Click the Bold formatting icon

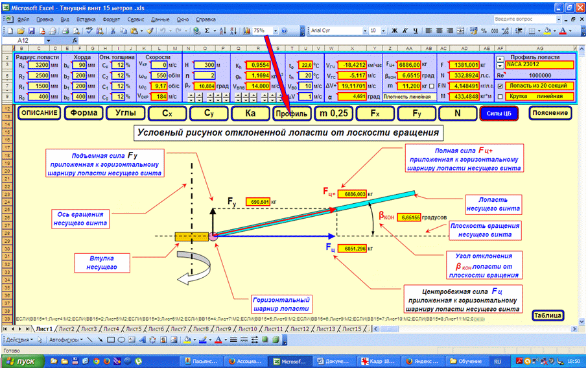point(395,31)
